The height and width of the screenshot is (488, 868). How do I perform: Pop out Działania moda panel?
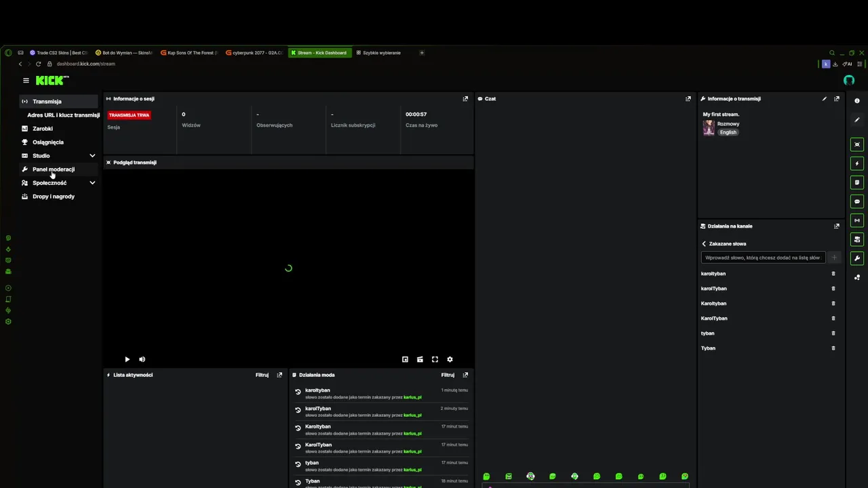pyautogui.click(x=465, y=375)
